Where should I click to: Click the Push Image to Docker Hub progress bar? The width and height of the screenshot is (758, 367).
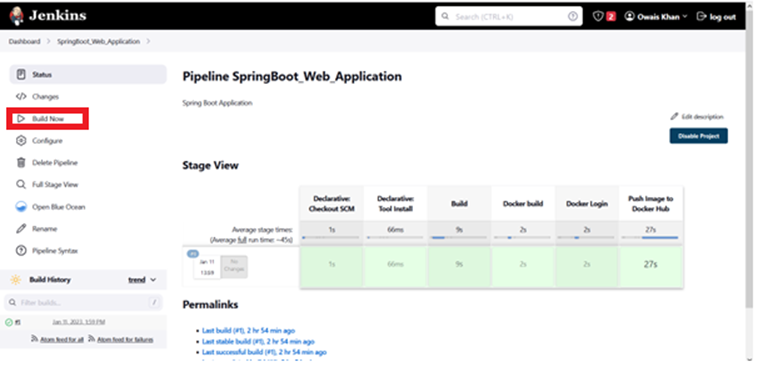(x=650, y=237)
